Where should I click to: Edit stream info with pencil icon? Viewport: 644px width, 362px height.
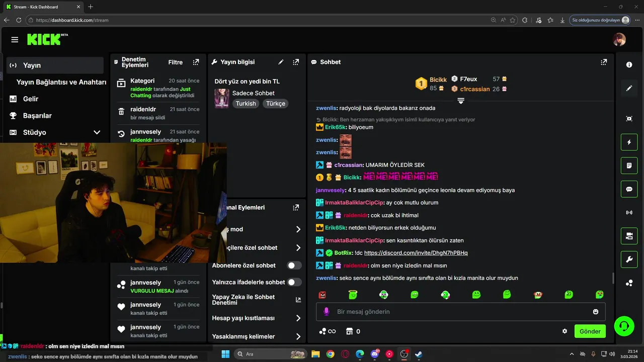click(281, 62)
